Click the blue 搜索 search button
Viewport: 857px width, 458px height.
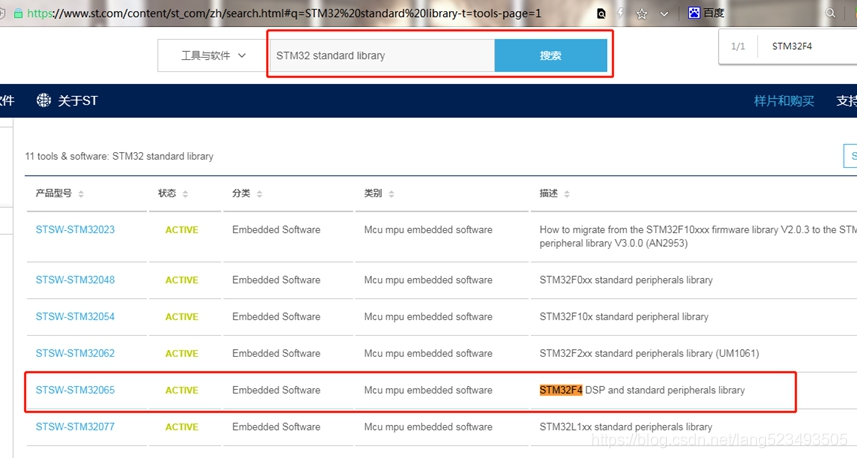(x=550, y=55)
